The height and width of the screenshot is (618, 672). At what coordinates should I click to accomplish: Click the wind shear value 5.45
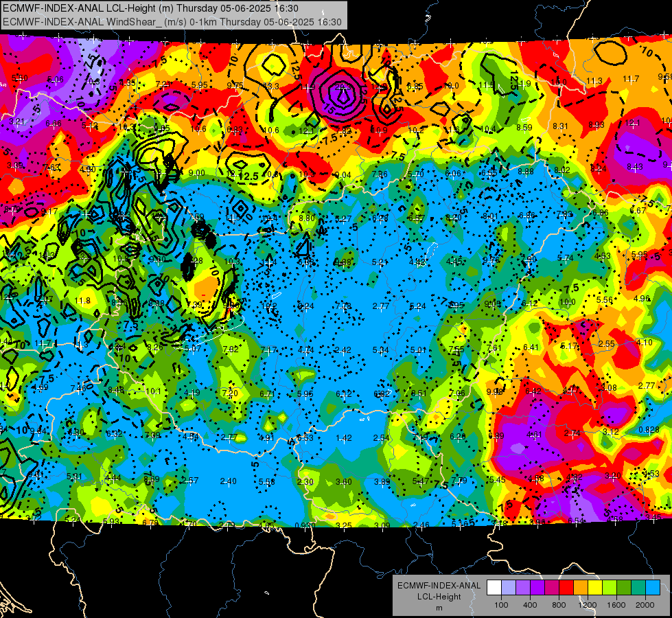pos(497,479)
